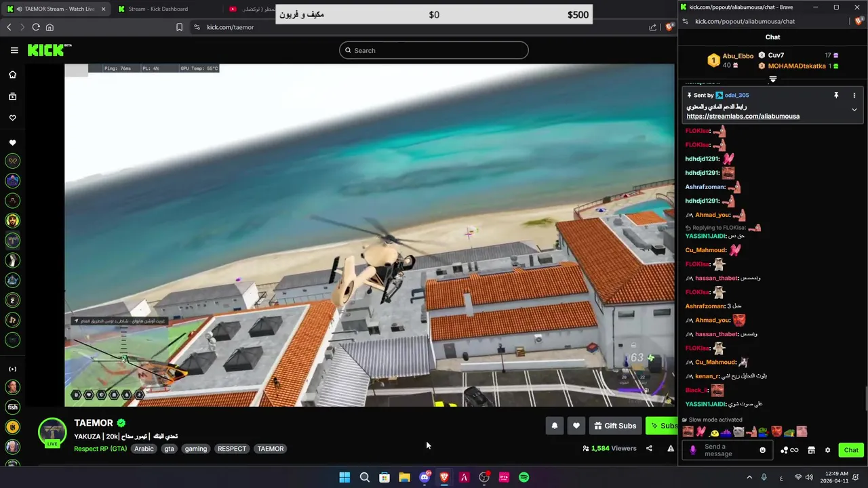Viewport: 868px width, 488px height.
Task: Open channel points infinity icon
Action: click(x=789, y=450)
